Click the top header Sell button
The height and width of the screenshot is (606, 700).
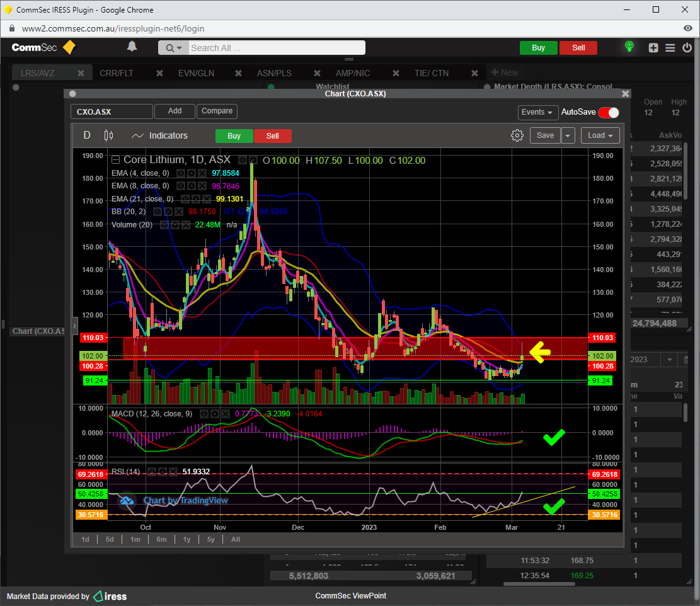tap(578, 48)
